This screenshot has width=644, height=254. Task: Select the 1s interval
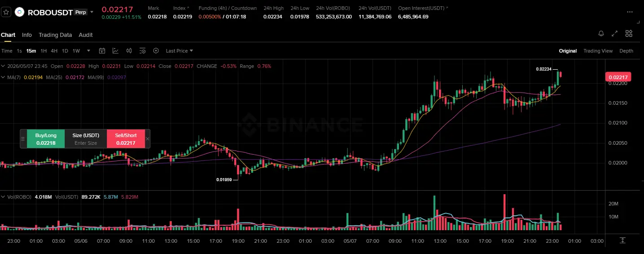point(19,51)
